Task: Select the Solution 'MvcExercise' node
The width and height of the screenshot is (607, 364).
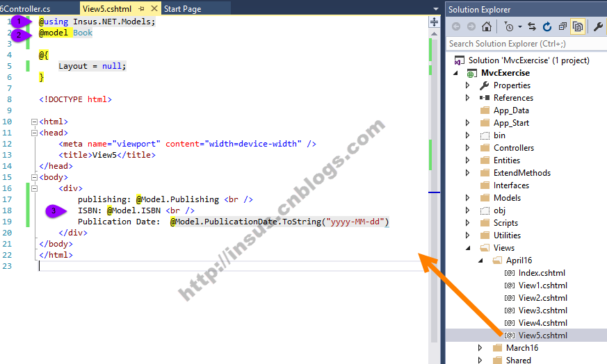Action: coord(528,60)
